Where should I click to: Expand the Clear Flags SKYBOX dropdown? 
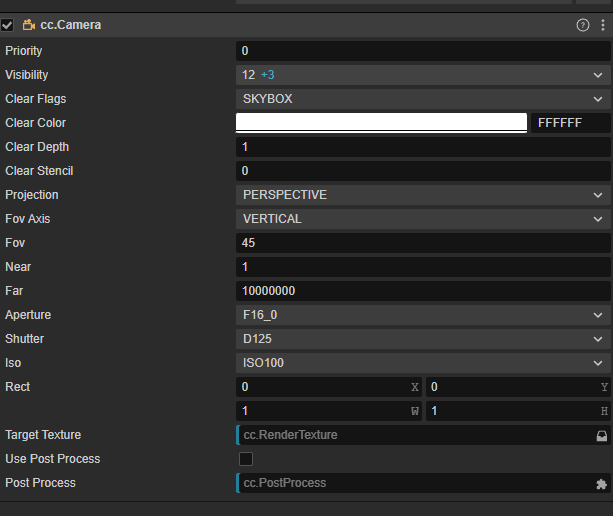click(x=423, y=99)
